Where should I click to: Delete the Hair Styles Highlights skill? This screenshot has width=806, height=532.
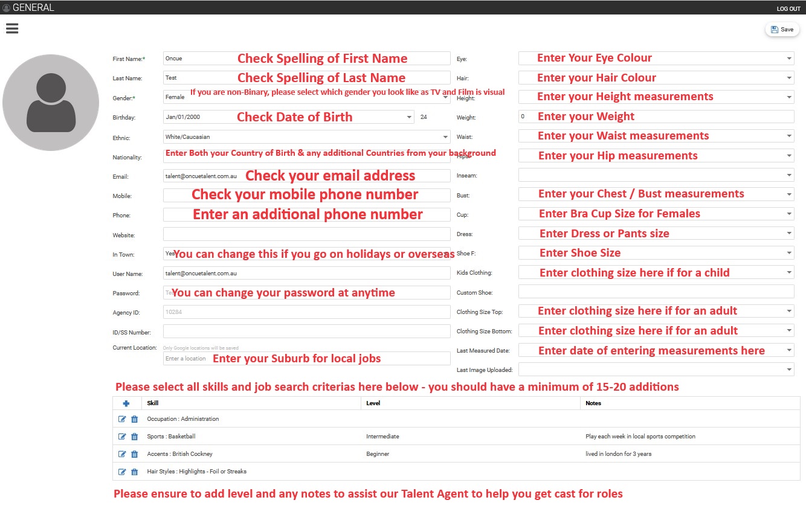[x=135, y=472]
